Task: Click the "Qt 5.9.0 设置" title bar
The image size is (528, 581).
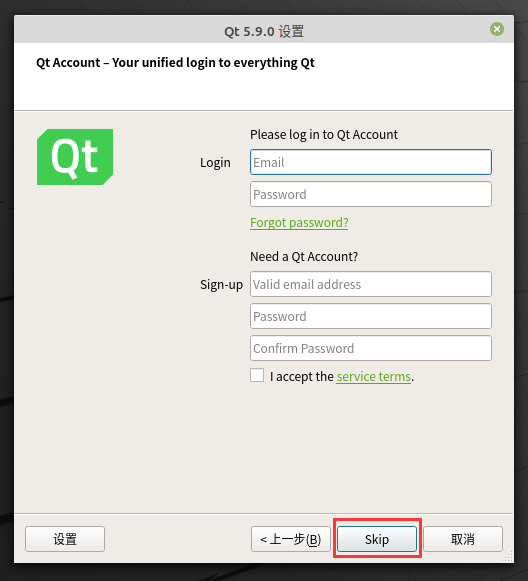Action: point(264,31)
